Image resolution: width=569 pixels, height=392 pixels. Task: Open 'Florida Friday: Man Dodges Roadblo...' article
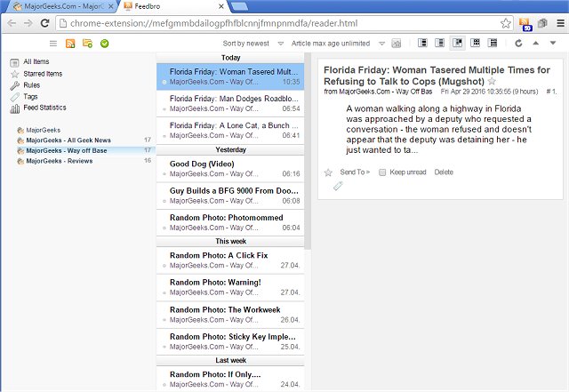click(230, 103)
